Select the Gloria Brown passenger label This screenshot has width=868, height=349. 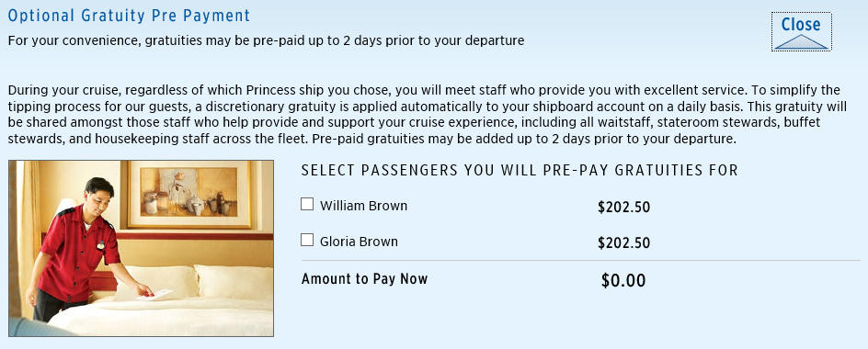359,242
